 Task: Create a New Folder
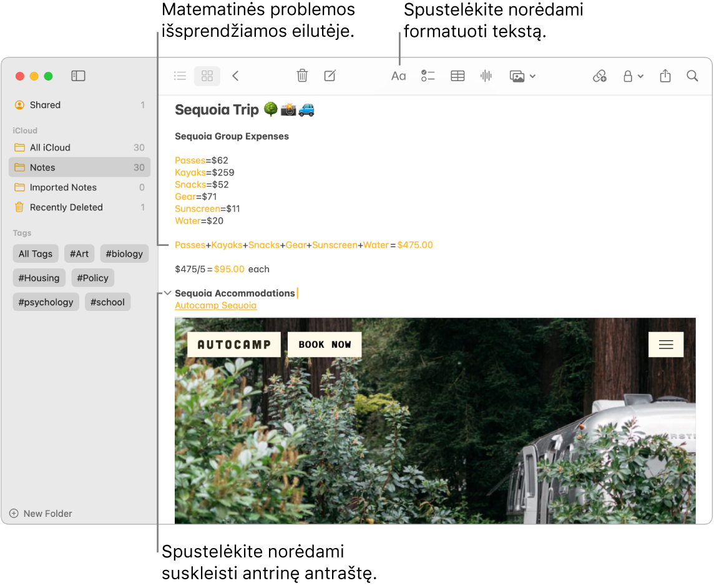[x=40, y=513]
